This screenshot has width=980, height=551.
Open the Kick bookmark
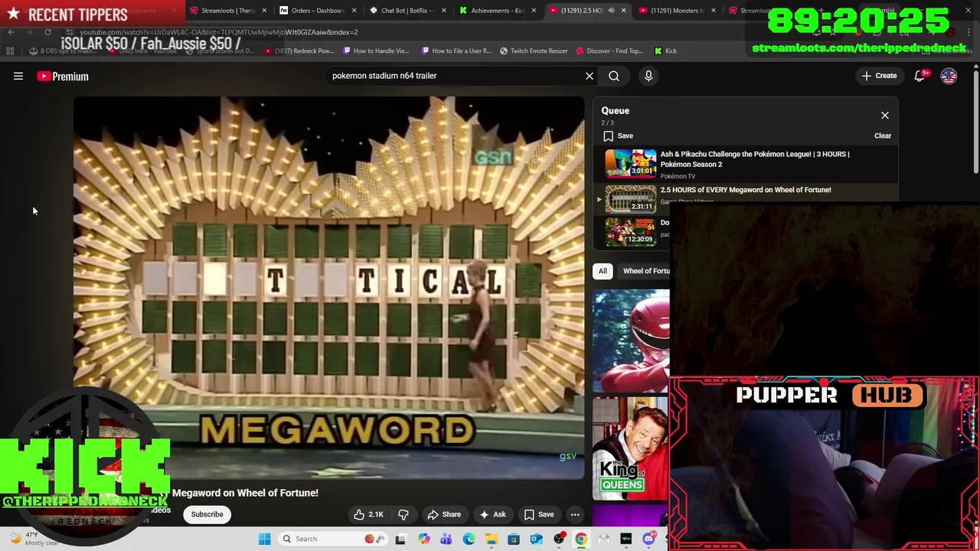(665, 51)
